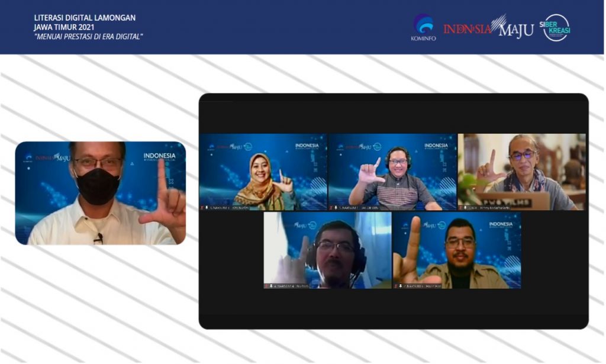Select the bottom-left headset participant tile
Screen dimensions: 606x364
point(327,250)
